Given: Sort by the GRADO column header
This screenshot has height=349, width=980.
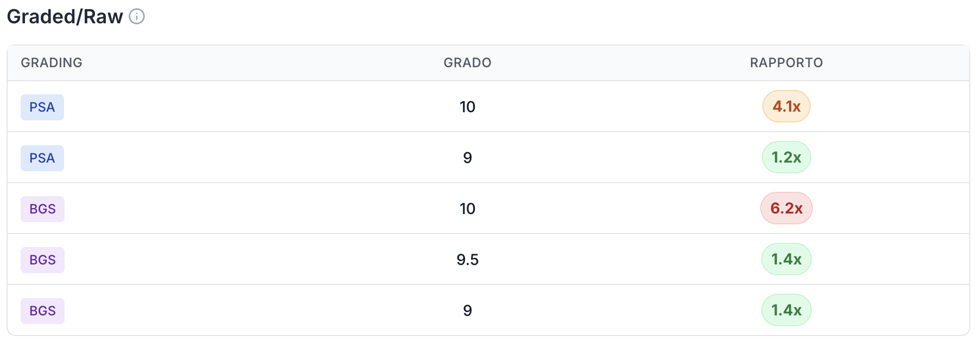Looking at the screenshot, I should pos(467,62).
